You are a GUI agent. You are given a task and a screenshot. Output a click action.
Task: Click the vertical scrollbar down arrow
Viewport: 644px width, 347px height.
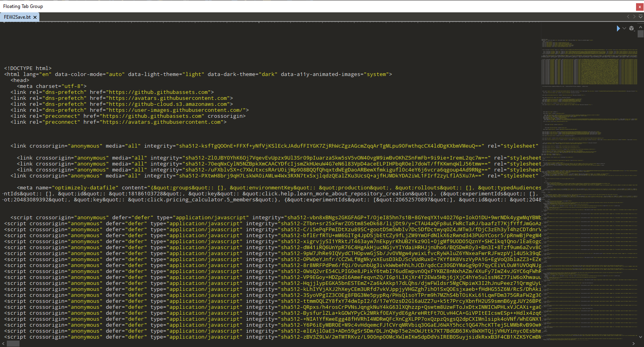point(640,337)
